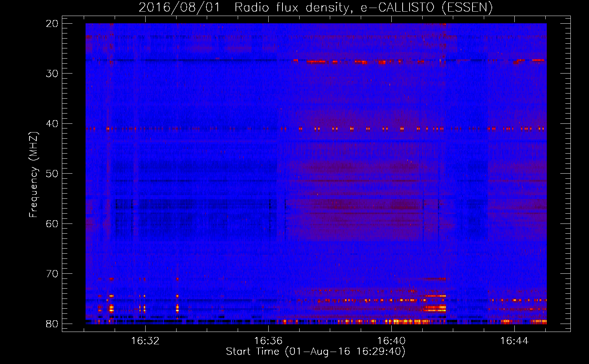Click the 16:32 time tick label

(145, 341)
